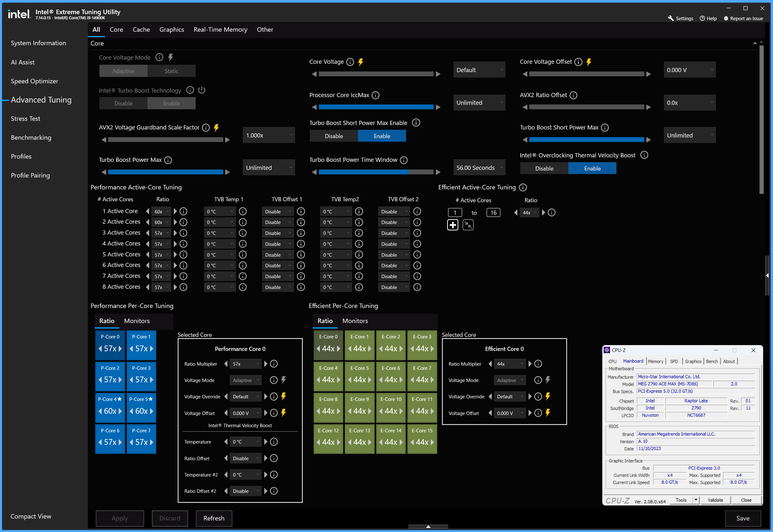This screenshot has width=773, height=532.
Task: Enable Overclocking Thermal Velocity Boost
Action: click(x=592, y=168)
